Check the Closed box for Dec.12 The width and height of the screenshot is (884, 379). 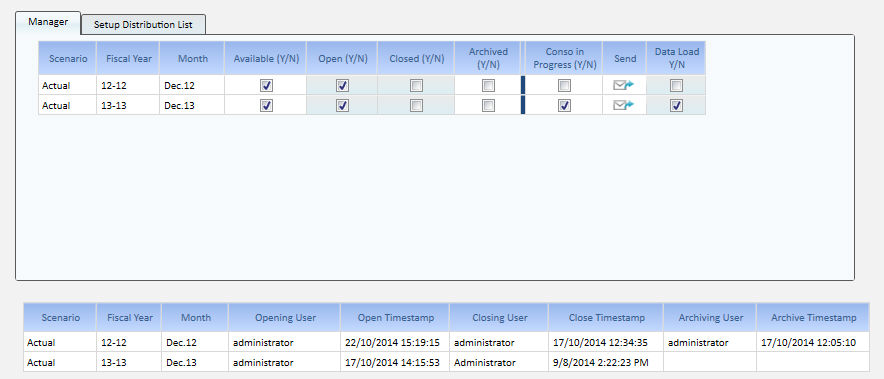point(416,86)
